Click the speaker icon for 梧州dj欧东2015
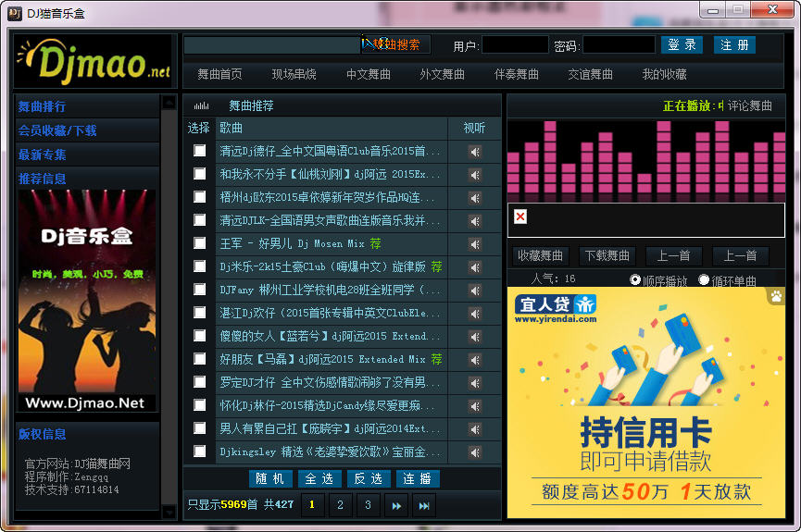 [x=475, y=198]
